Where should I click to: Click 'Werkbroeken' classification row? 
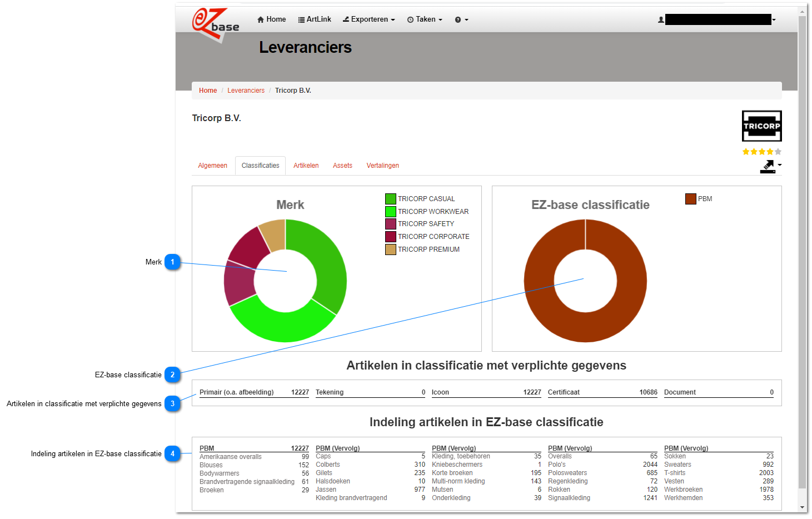pos(719,490)
